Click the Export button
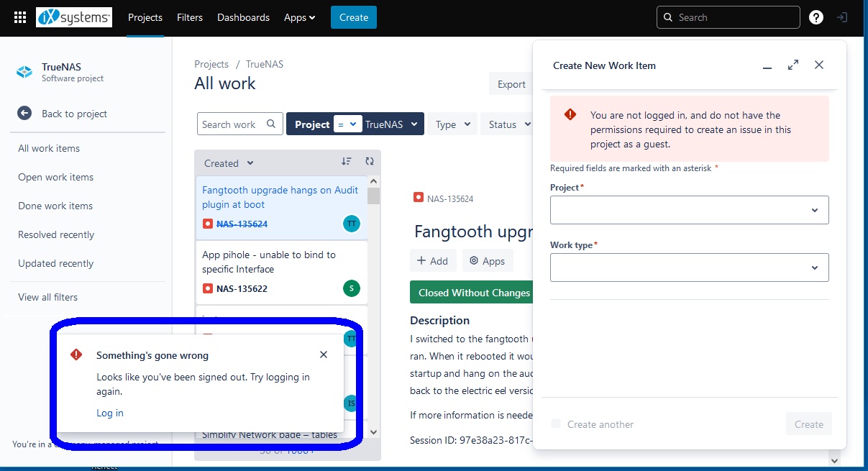 511,84
